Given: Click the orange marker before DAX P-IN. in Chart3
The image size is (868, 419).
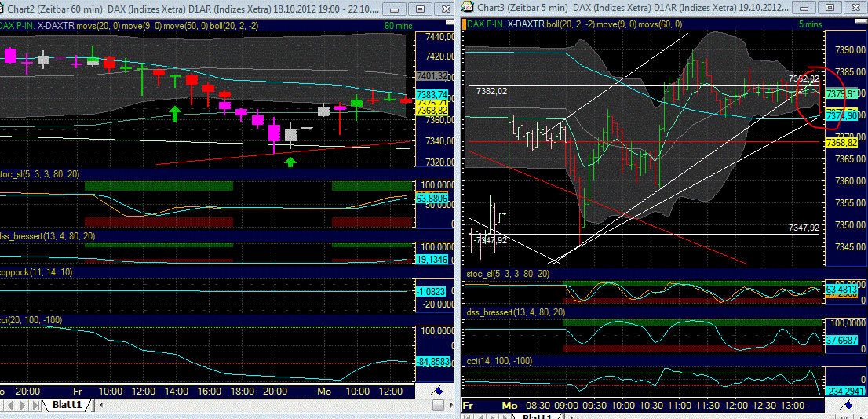Looking at the screenshot, I should tap(465, 24).
